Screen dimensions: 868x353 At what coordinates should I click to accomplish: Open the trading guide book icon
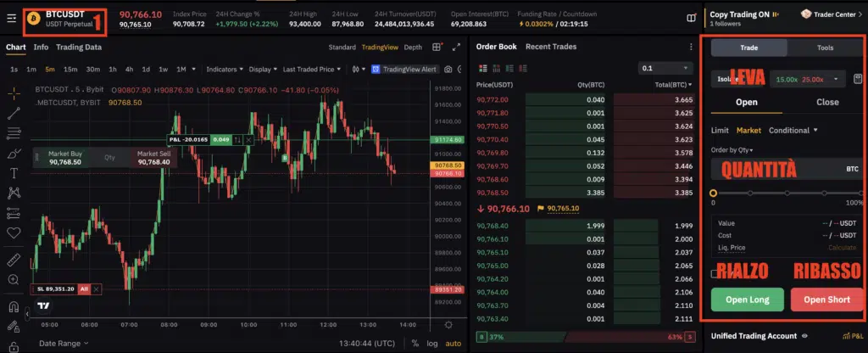coord(692,19)
